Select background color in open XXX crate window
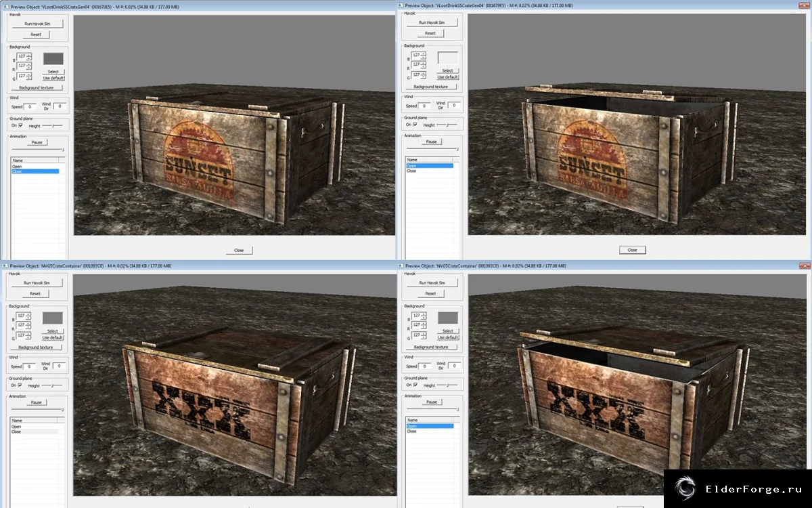The image size is (812, 508). click(x=447, y=331)
